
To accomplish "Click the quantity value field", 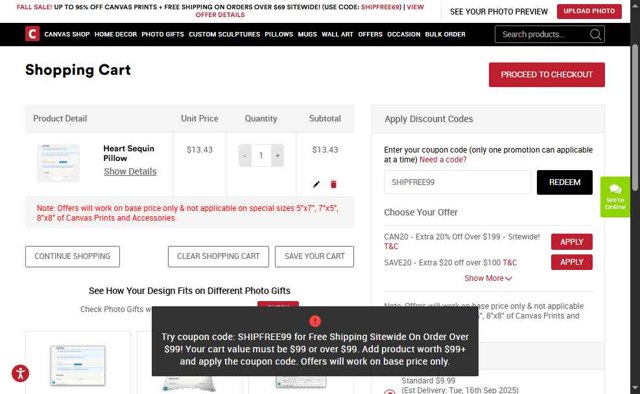I will pos(261,156).
